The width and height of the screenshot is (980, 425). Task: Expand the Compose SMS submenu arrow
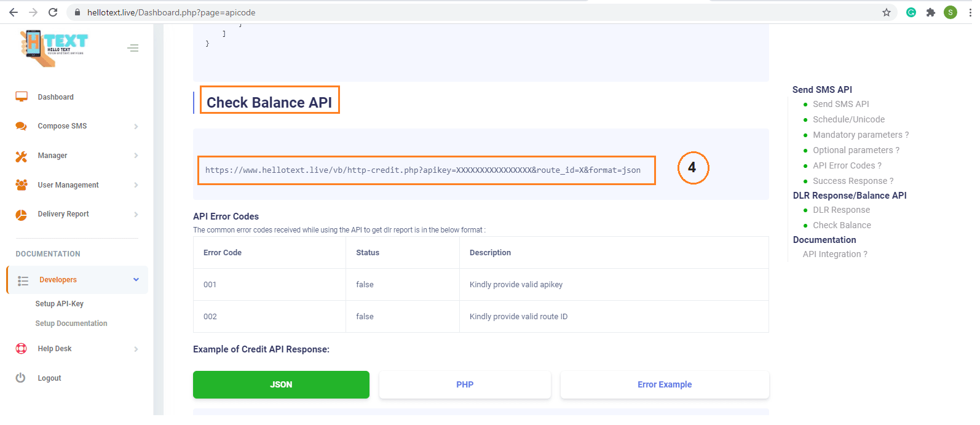coord(136,127)
